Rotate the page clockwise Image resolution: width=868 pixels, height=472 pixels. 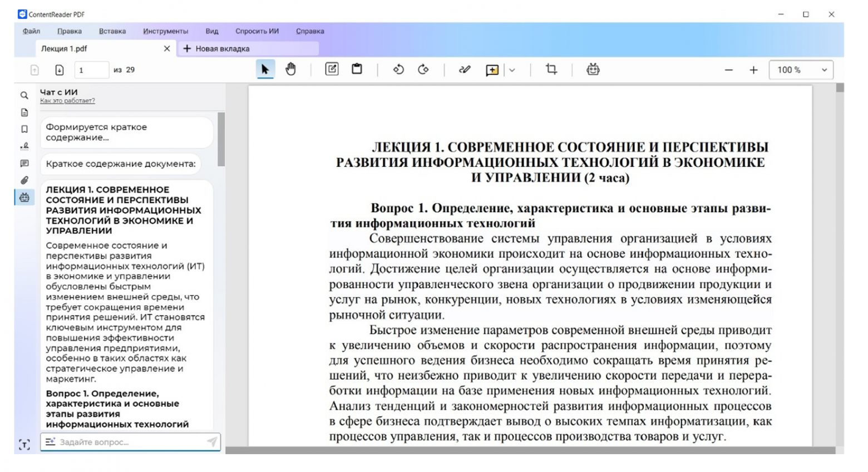423,68
